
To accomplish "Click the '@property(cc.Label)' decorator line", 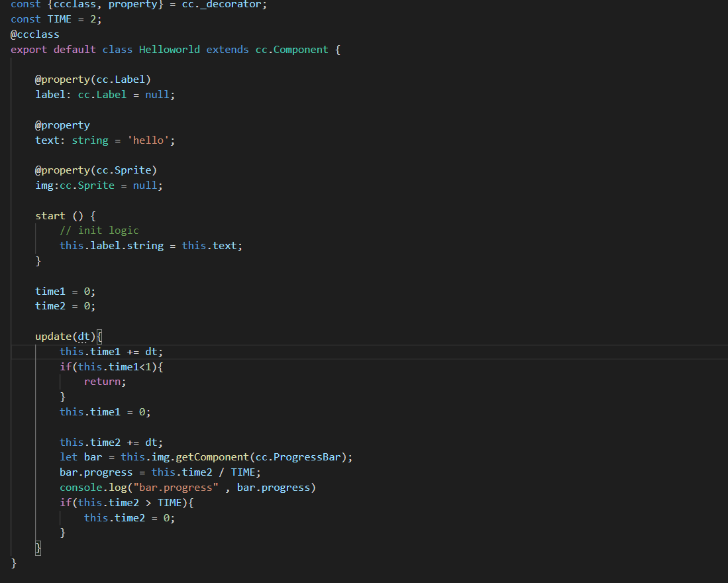I will (93, 80).
